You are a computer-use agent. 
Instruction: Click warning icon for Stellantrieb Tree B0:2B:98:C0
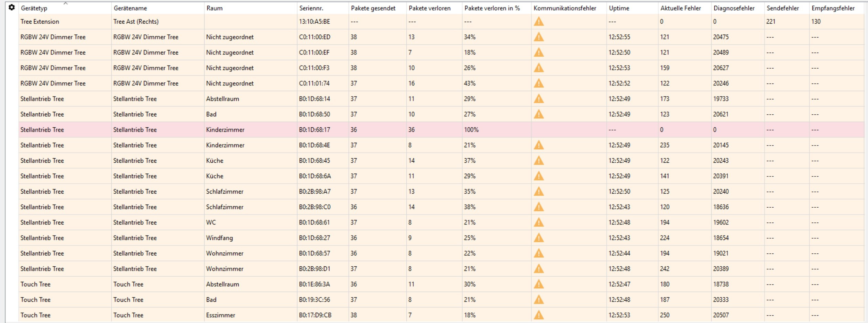tap(539, 207)
